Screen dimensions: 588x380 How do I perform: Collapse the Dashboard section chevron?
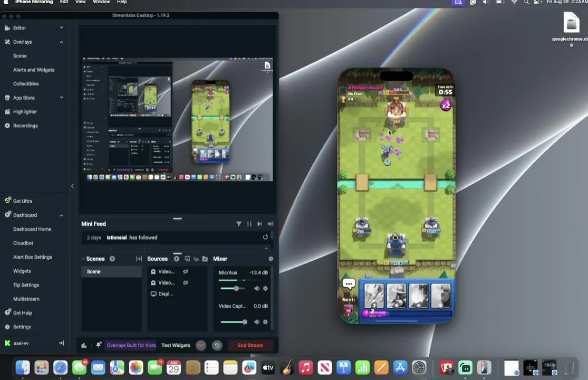coord(62,215)
